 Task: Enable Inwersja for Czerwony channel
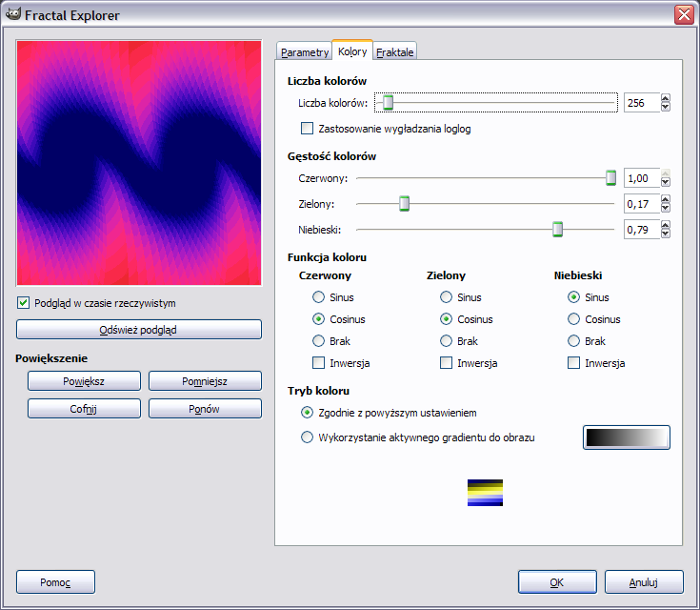(319, 363)
